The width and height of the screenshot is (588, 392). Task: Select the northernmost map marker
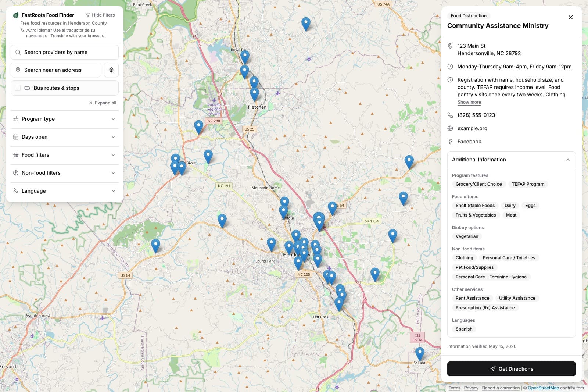[x=306, y=24]
